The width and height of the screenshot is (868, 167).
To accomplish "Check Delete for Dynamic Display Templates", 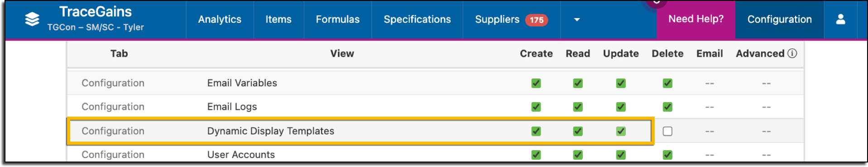I will pos(667,131).
